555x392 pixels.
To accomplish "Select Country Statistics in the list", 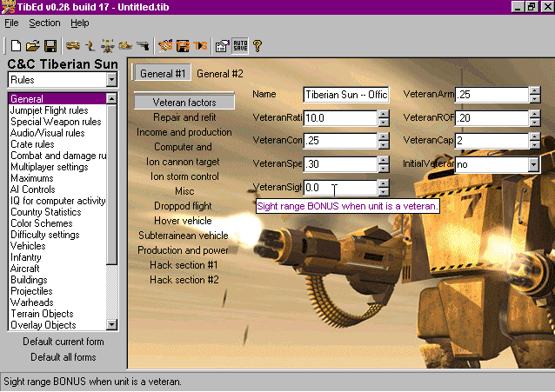I will click(x=57, y=212).
